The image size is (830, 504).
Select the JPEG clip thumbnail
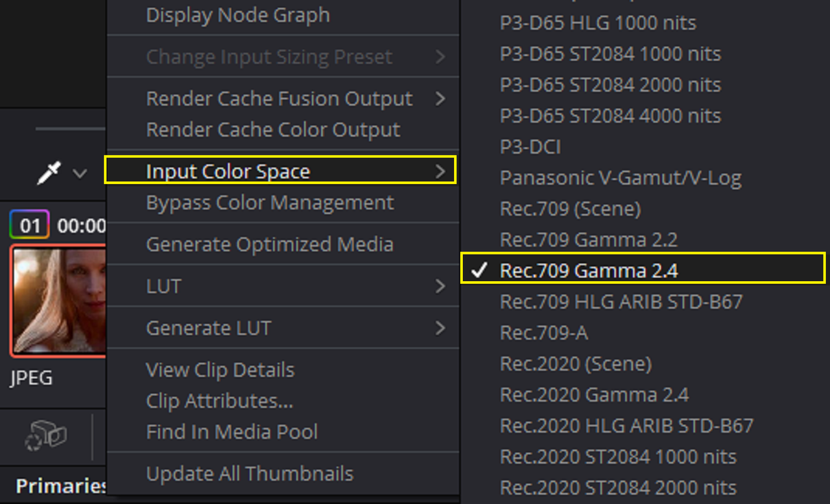(x=58, y=301)
